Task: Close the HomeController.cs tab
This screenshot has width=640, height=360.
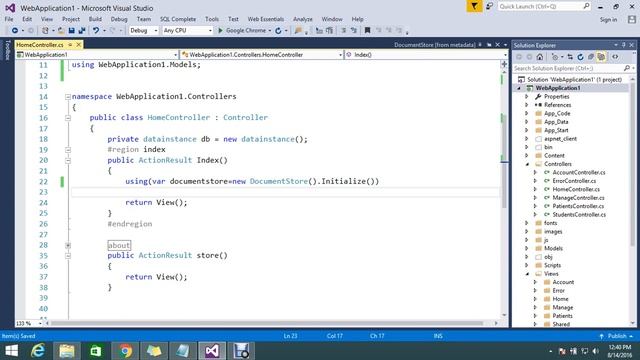Action: (79, 45)
